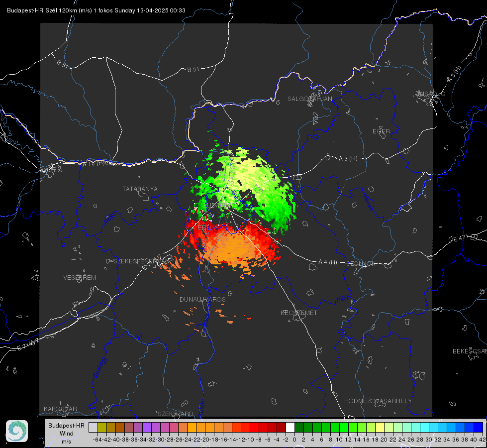487x448 pixels.
Task: Select the violet swatch above -34
Action: pyautogui.click(x=147, y=427)
